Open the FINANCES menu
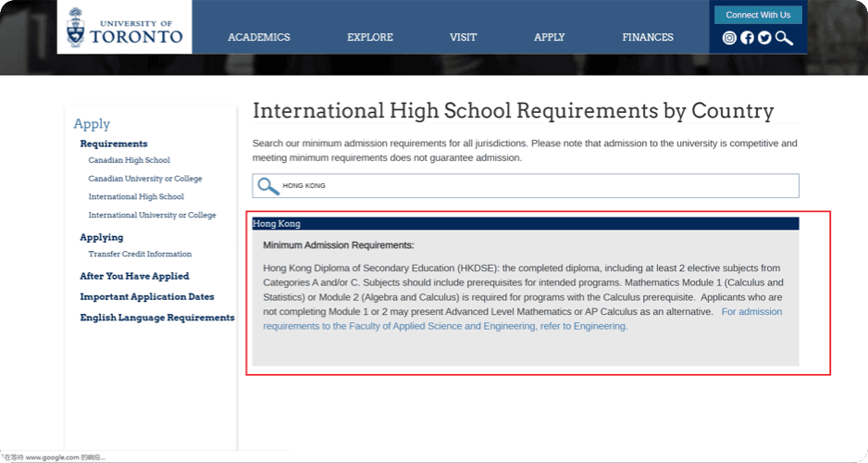Image resolution: width=868 pixels, height=463 pixels. tap(648, 37)
